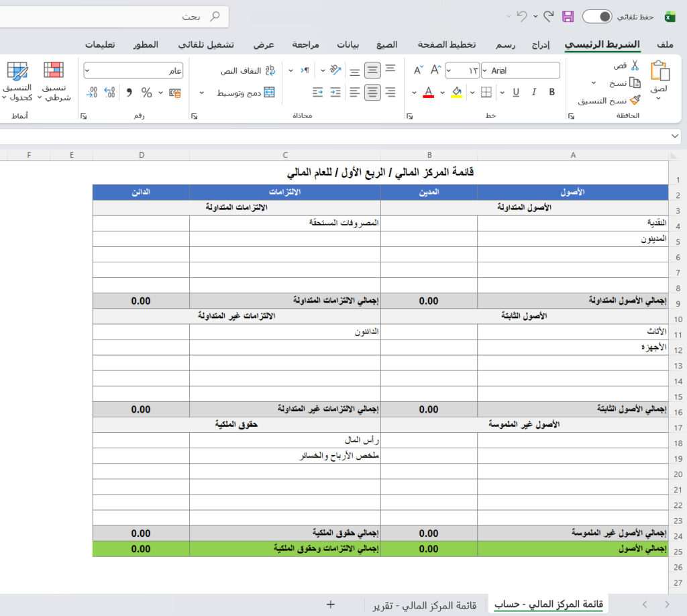
Task: Apply the Comma style icon
Action: pyautogui.click(x=129, y=92)
